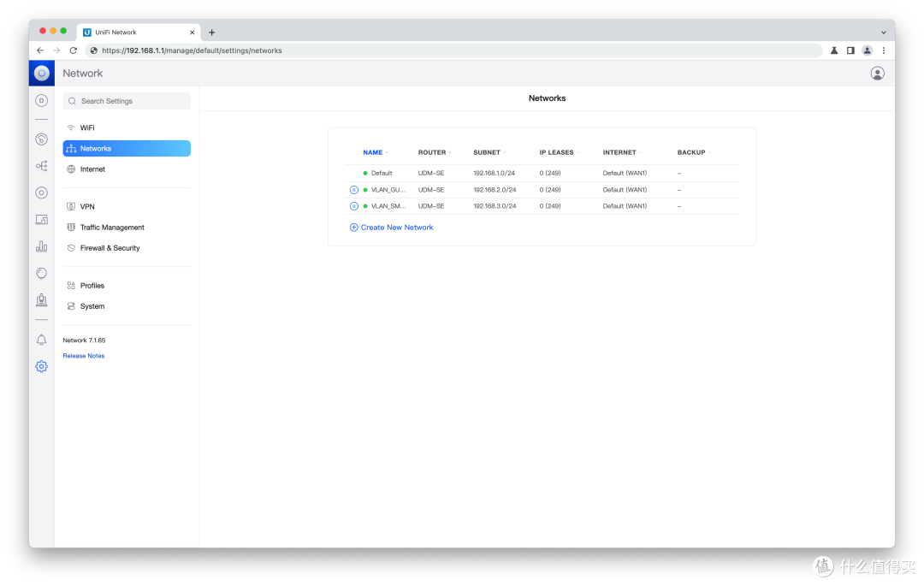Open the Release Notes link

(83, 355)
